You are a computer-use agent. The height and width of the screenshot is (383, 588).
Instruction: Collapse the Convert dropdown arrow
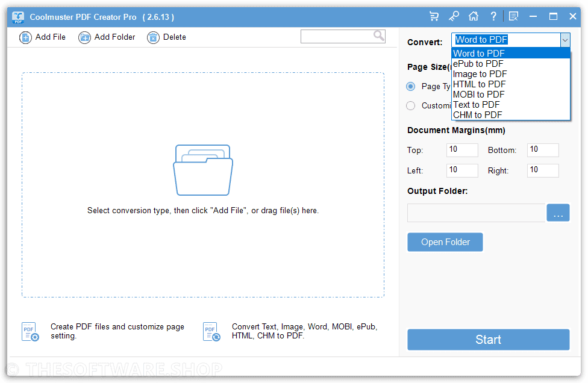[565, 40]
